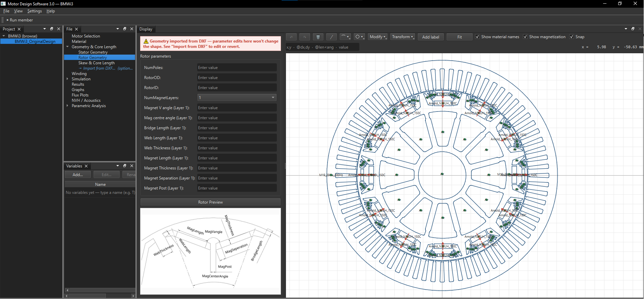Image resolution: width=644 pixels, height=299 pixels.
Task: Float the Variables panel with its undock icon
Action: pos(125,166)
